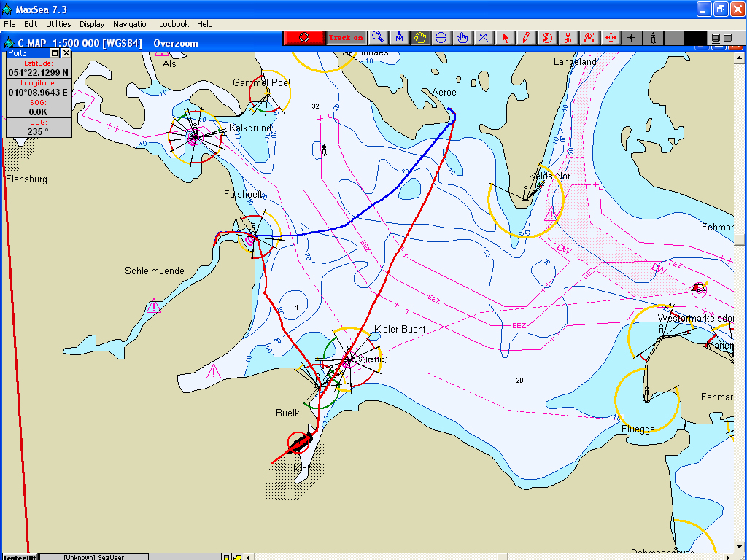Click the vertical scrollbar up arrow

click(x=739, y=58)
